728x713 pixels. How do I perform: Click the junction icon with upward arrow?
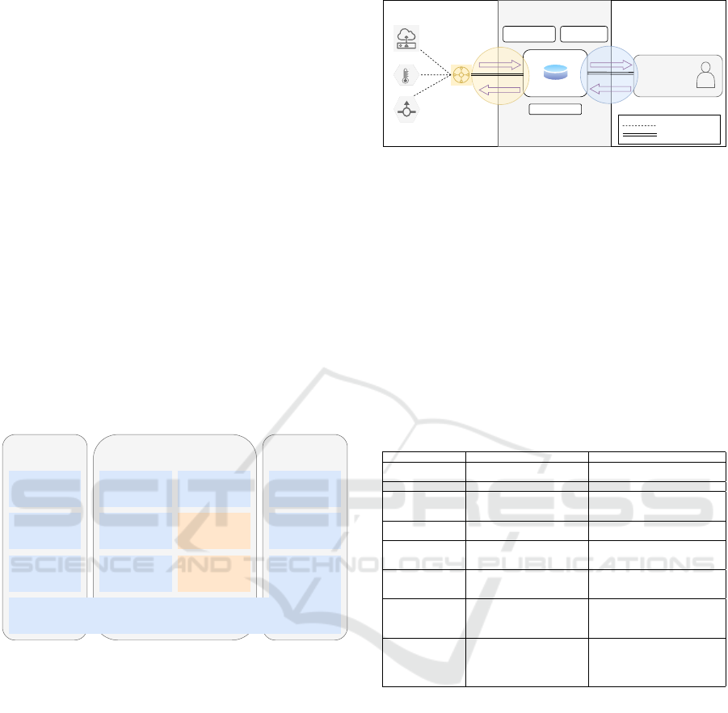(x=406, y=110)
